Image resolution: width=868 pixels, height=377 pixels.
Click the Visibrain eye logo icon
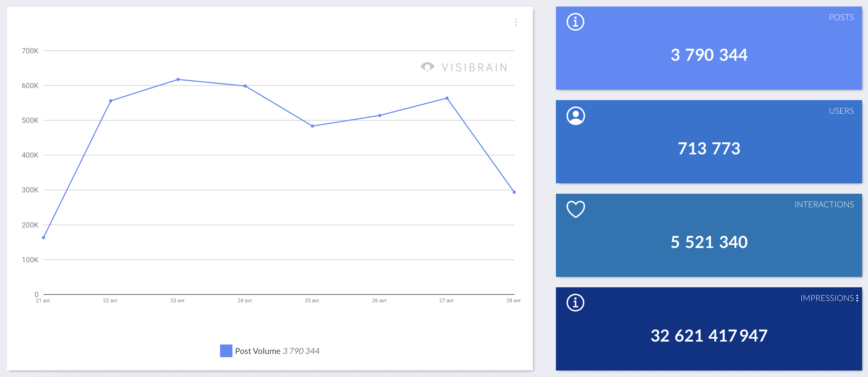pos(427,67)
